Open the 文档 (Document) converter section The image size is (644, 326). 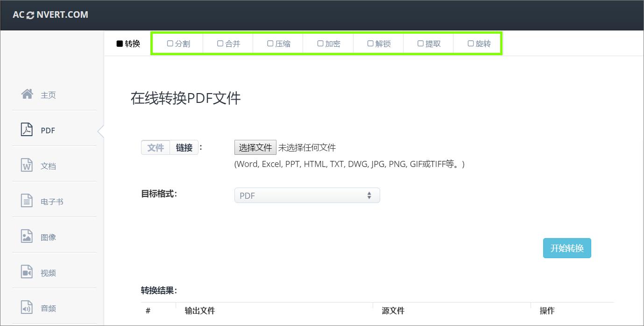48,165
